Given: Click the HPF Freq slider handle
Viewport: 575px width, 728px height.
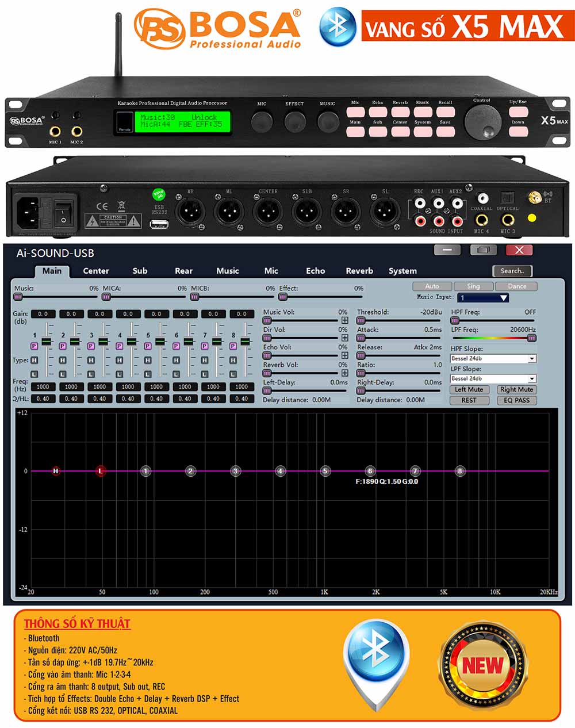Looking at the screenshot, I should [x=455, y=320].
